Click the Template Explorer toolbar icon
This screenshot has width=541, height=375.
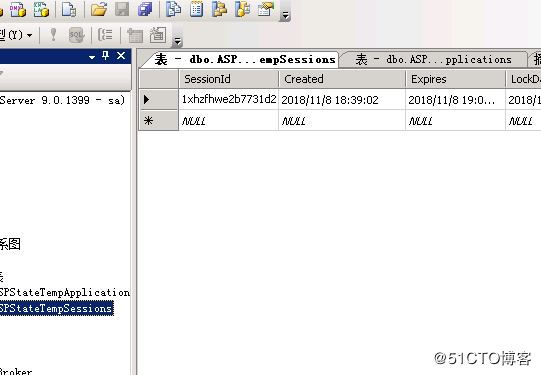(242, 9)
